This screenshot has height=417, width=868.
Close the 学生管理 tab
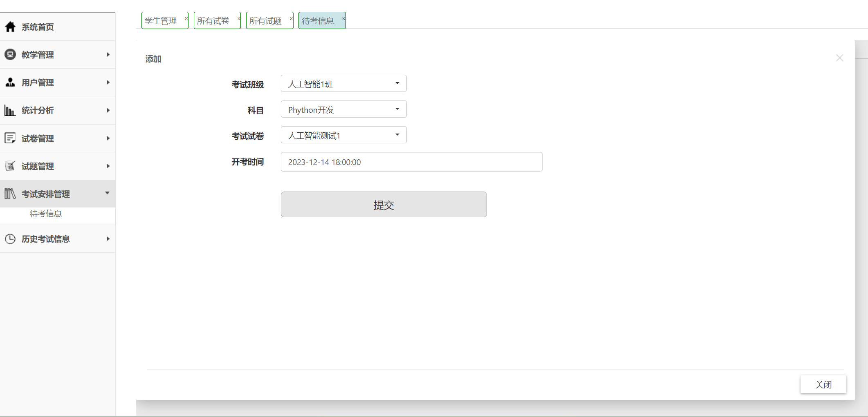click(186, 18)
